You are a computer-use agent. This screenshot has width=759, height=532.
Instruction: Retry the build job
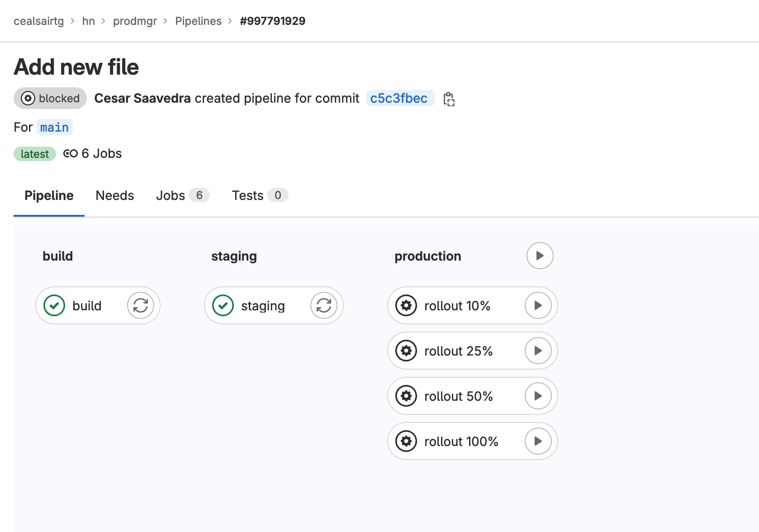coord(141,305)
